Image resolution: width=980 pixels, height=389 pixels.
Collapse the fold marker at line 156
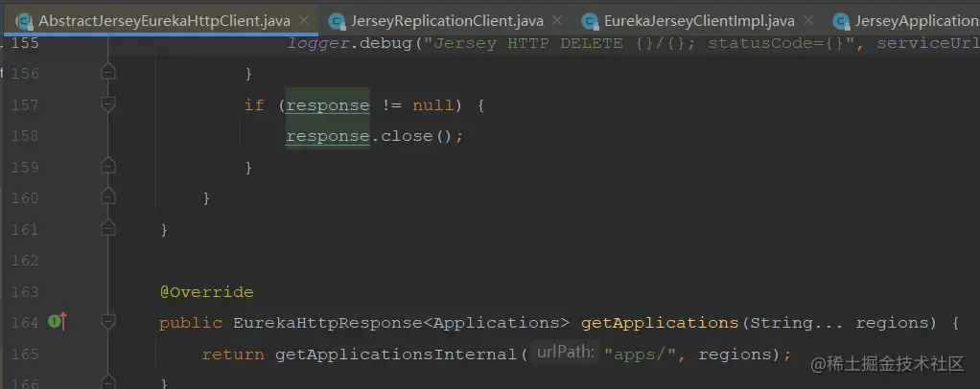(x=108, y=73)
